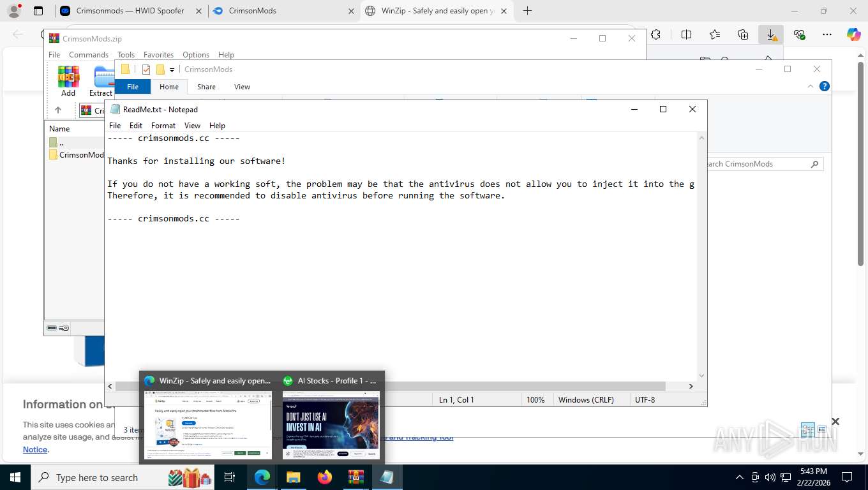The height and width of the screenshot is (490, 868).
Task: Click Explorer Properties quick access icon
Action: click(x=146, y=70)
